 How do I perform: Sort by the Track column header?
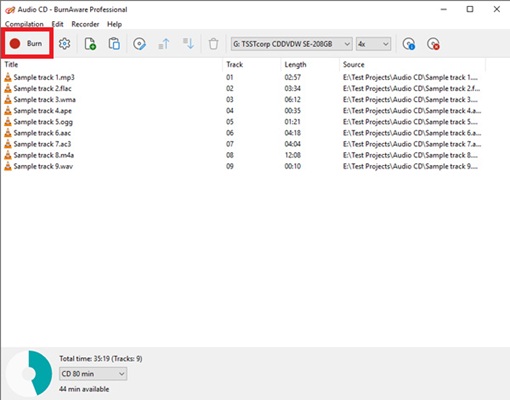pos(252,64)
